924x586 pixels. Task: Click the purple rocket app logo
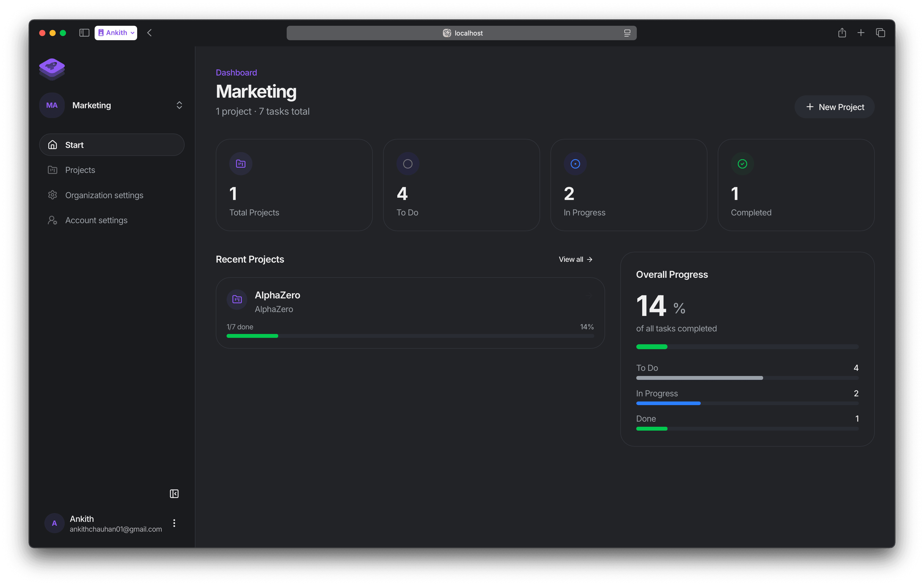click(x=52, y=69)
